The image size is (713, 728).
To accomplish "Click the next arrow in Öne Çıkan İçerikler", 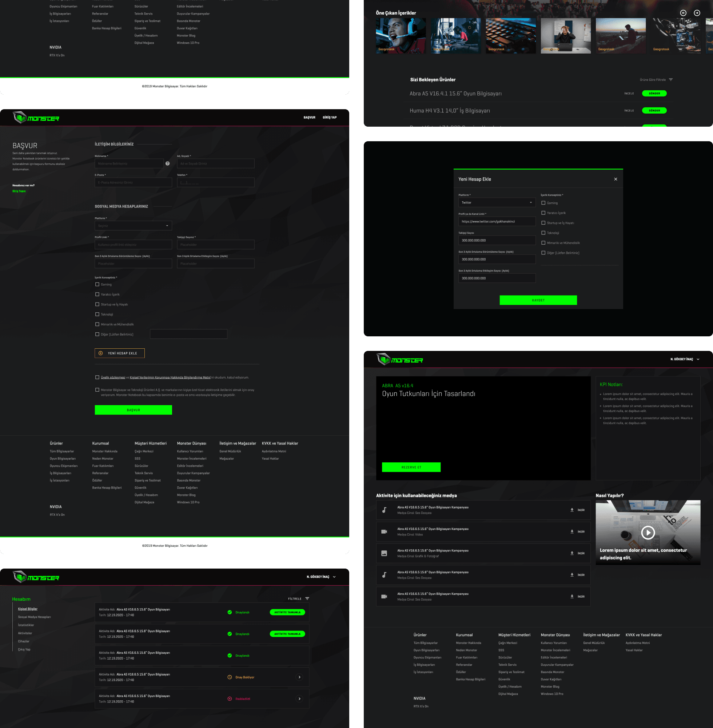I will point(697,13).
